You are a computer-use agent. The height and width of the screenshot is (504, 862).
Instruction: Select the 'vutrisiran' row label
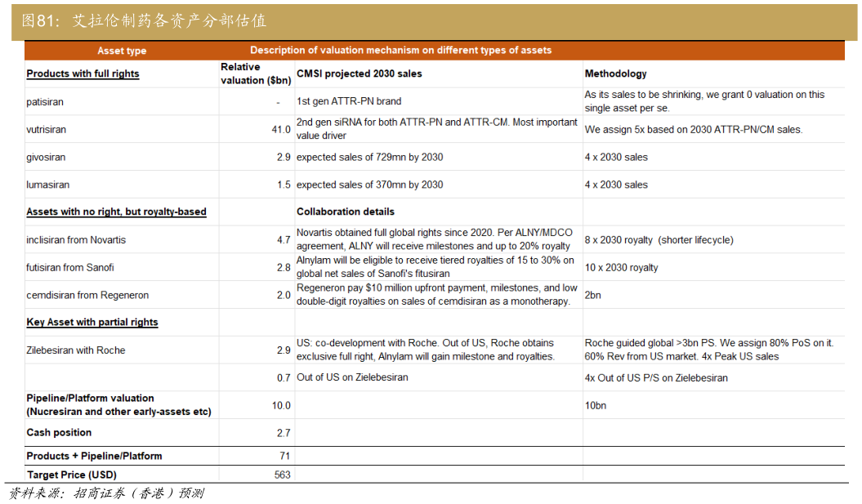pyautogui.click(x=46, y=129)
